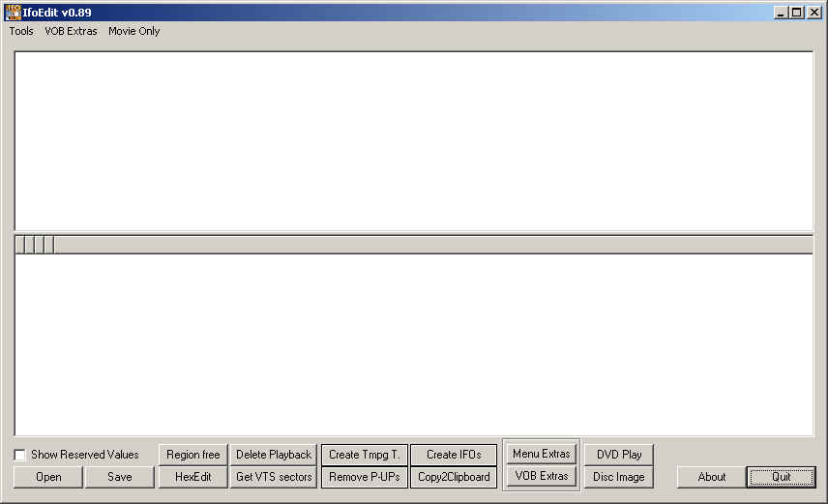Open the VOB Extras menu
Viewport: 828px width, 504px height.
point(71,31)
